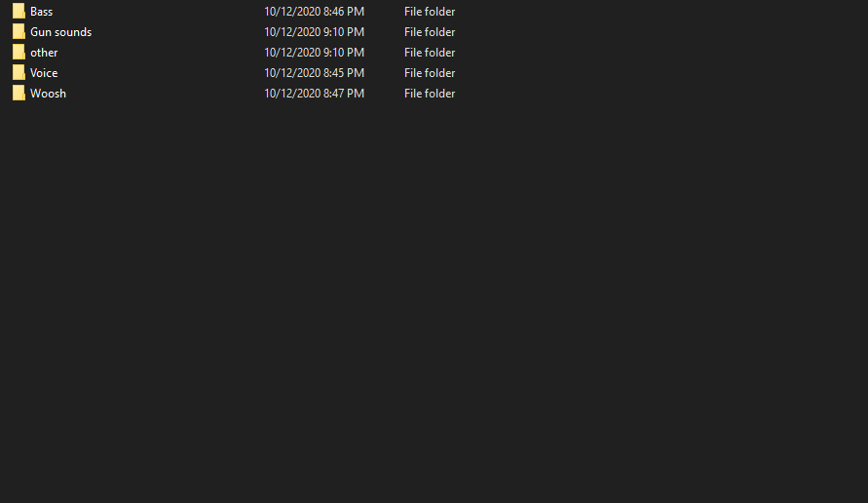Click the File folder type of Bass

[x=430, y=12]
